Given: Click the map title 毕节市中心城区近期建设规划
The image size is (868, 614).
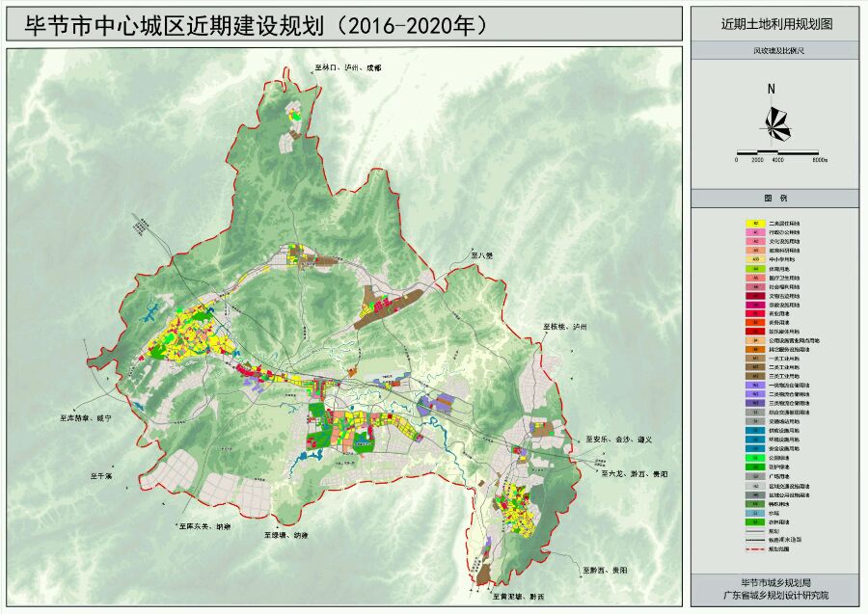Looking at the screenshot, I should coord(174,25).
